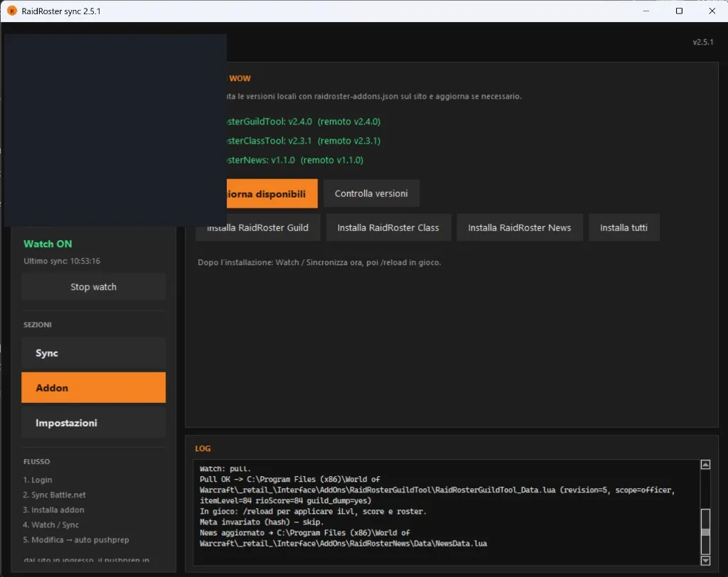
Task: Click the Watch ON status text
Action: [48, 244]
